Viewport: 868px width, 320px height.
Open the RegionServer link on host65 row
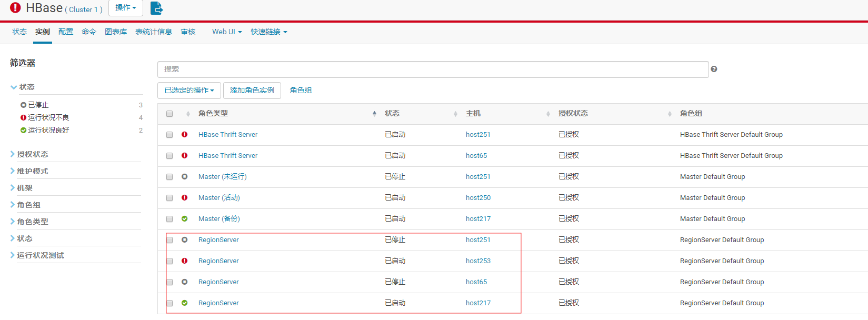(218, 282)
